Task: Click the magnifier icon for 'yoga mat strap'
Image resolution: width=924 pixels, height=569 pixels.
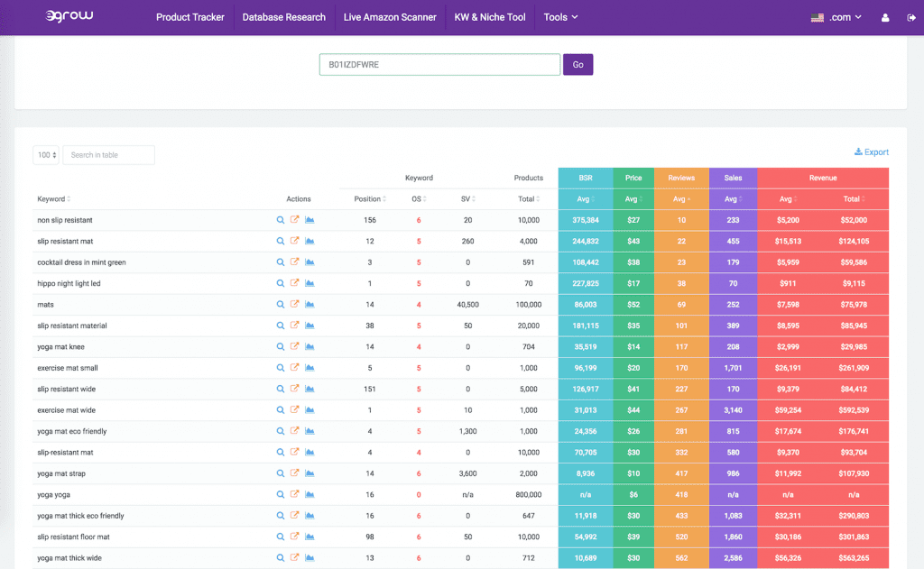Action: pos(281,473)
